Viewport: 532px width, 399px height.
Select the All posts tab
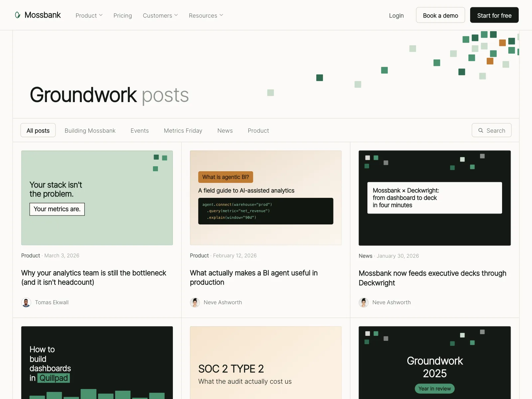pos(38,130)
